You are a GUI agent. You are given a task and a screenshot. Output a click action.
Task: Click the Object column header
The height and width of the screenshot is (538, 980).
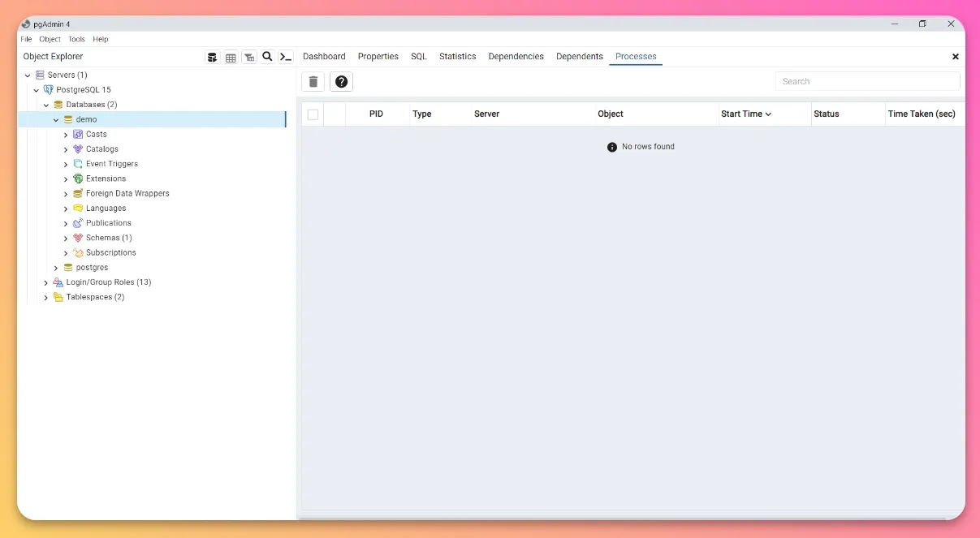pos(611,114)
